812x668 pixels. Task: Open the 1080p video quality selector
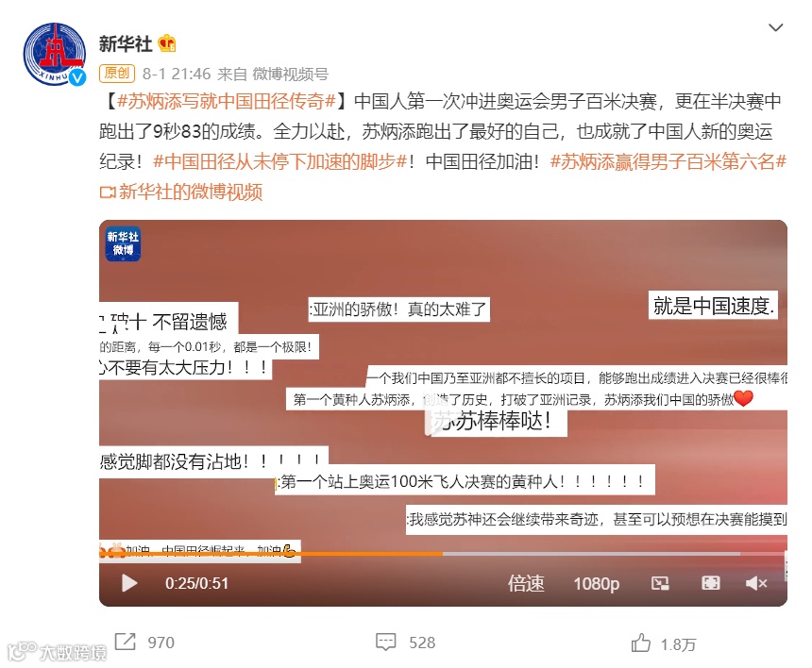point(596,584)
